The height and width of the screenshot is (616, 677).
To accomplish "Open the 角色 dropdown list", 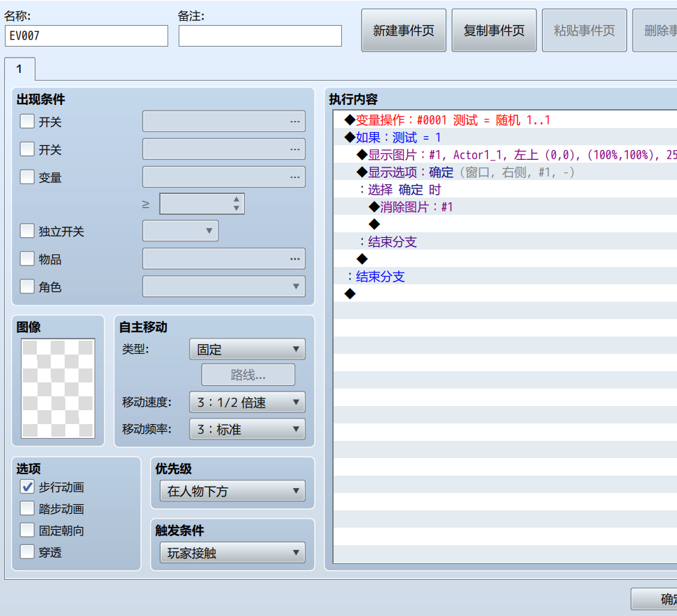I will click(224, 286).
